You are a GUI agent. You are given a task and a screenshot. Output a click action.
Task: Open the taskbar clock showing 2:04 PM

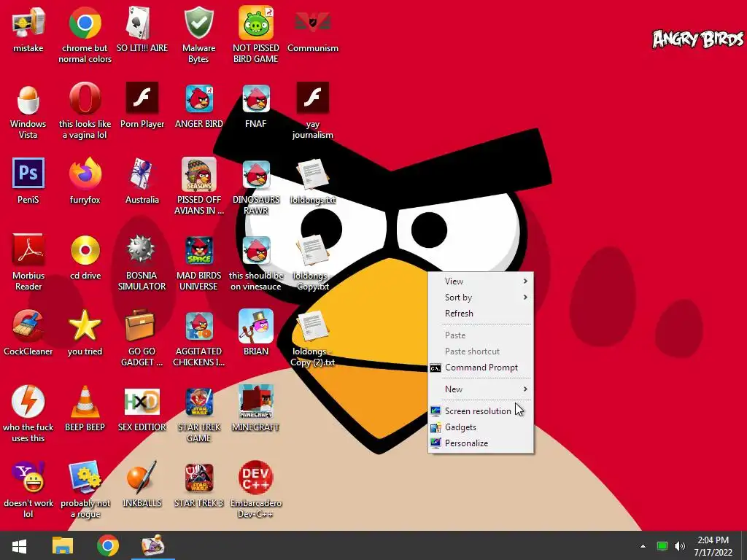pyautogui.click(x=713, y=546)
